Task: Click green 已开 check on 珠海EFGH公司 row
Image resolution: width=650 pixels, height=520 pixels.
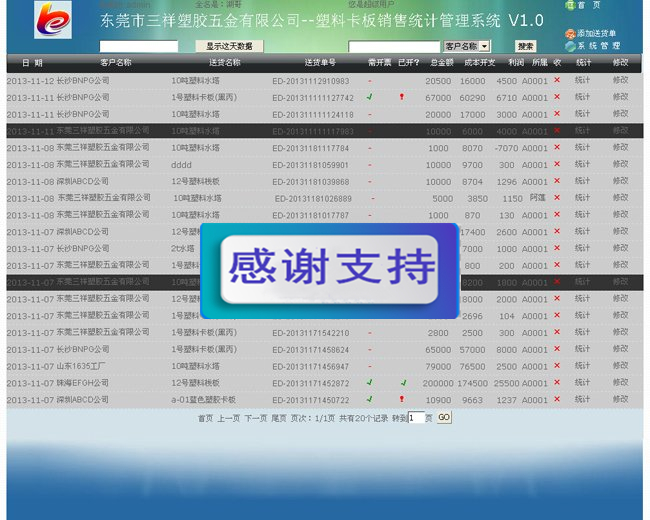Action: click(403, 383)
